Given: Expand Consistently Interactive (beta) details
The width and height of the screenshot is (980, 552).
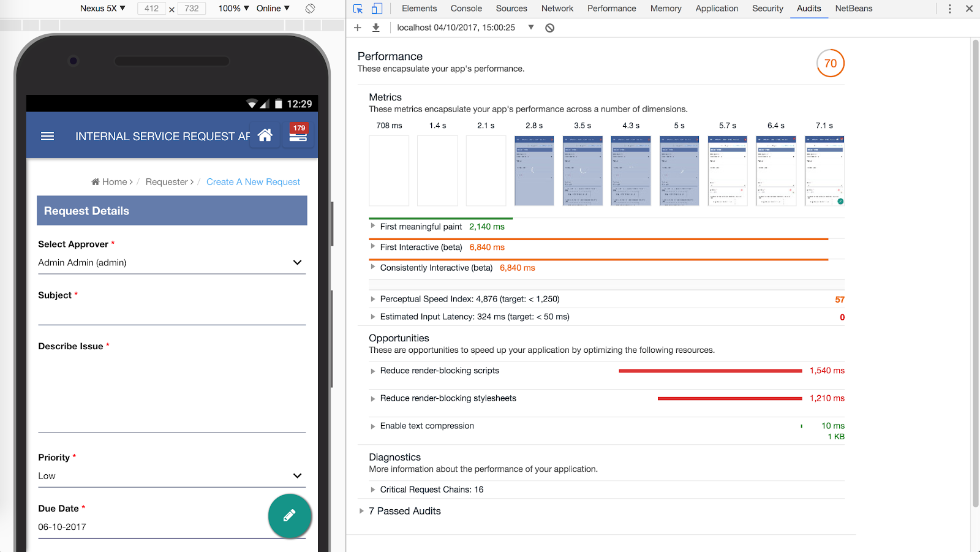Looking at the screenshot, I should pyautogui.click(x=373, y=267).
